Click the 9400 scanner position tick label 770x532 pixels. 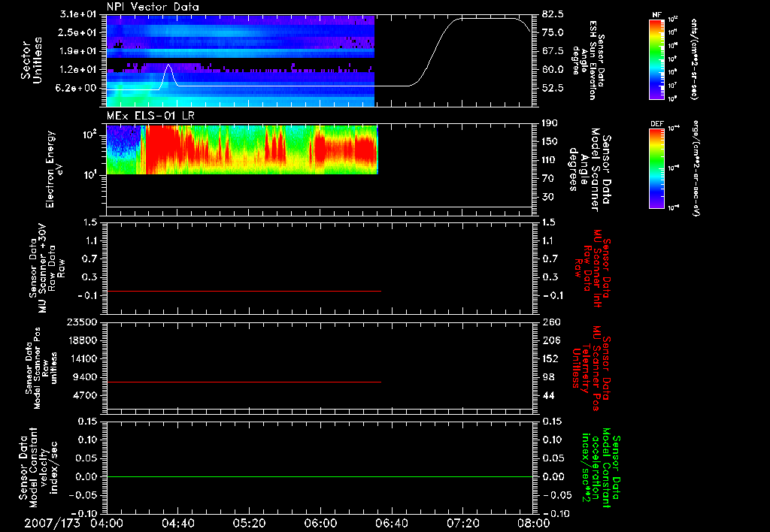87,377
